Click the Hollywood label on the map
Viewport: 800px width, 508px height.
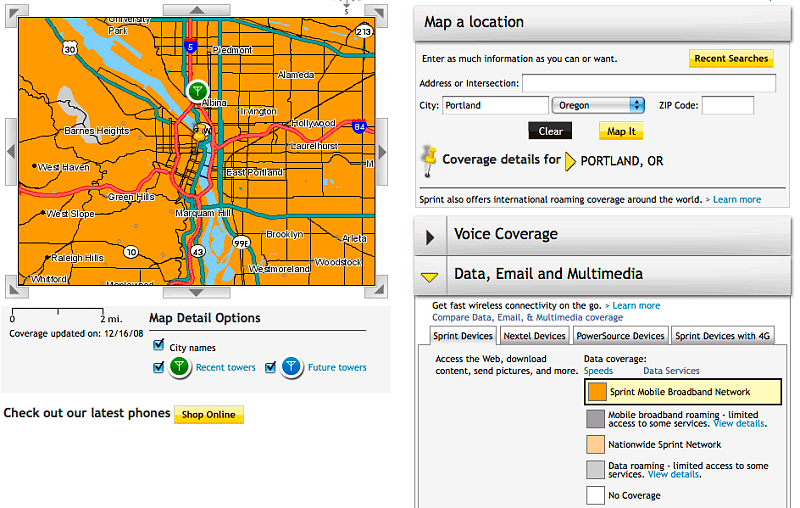[x=313, y=123]
